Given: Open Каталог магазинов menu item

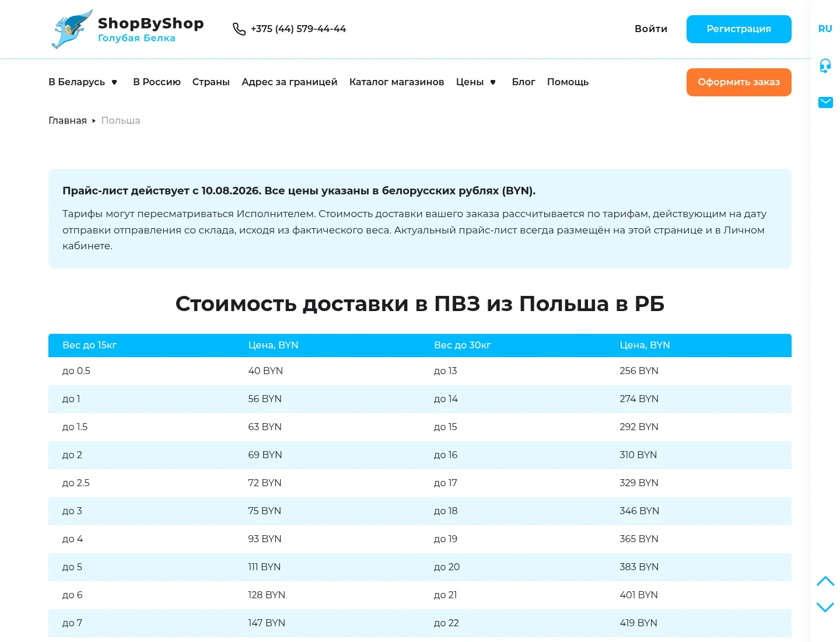Looking at the screenshot, I should click(x=397, y=82).
